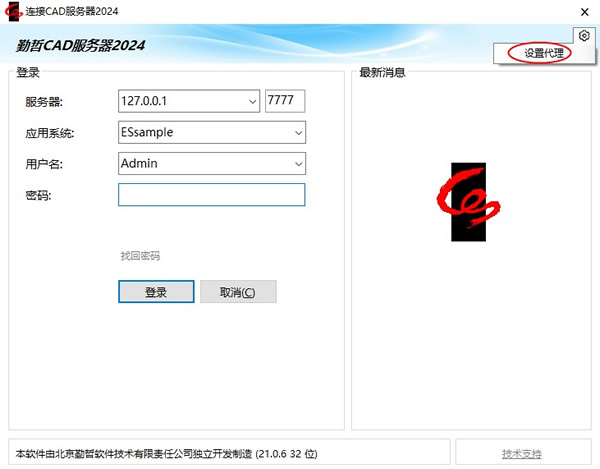Click the ESsample application text
The height and width of the screenshot is (469, 600).
[147, 132]
